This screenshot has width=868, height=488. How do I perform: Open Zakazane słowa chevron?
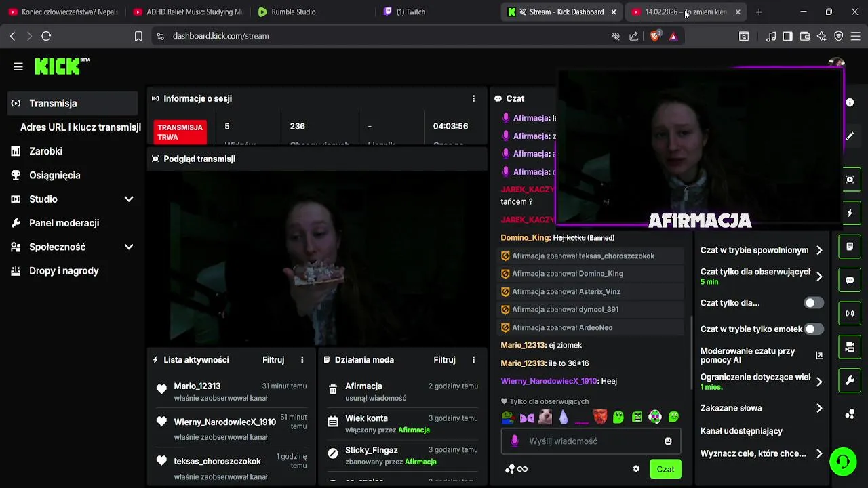819,408
